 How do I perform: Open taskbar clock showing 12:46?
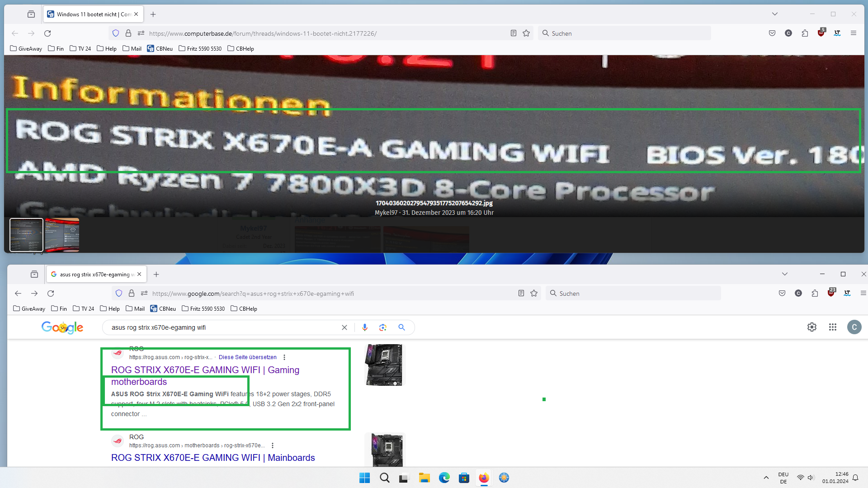click(835, 478)
